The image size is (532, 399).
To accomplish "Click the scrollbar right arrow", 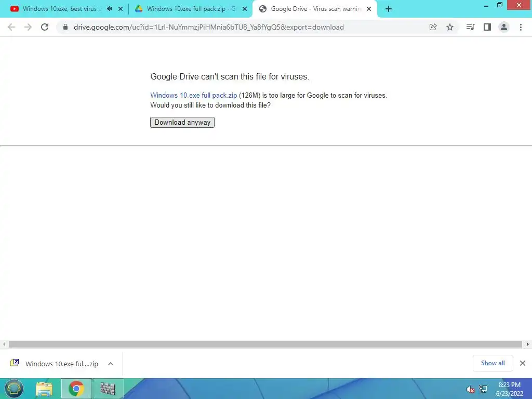I will (528, 344).
